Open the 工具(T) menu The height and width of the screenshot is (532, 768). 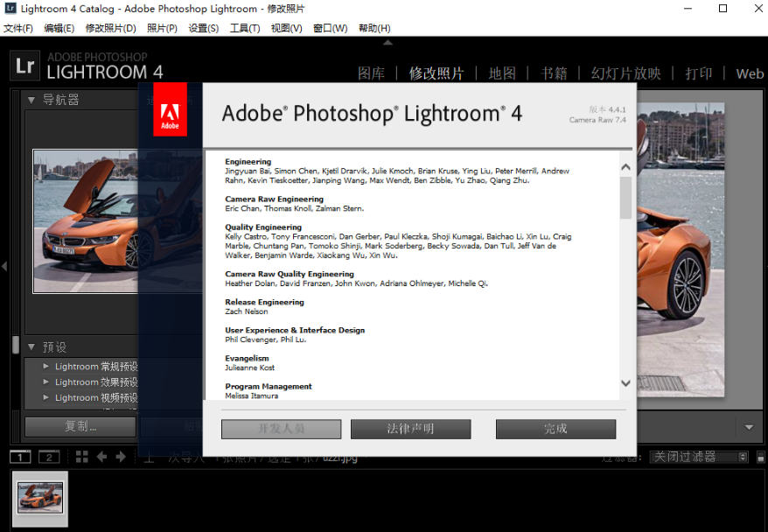pyautogui.click(x=245, y=28)
